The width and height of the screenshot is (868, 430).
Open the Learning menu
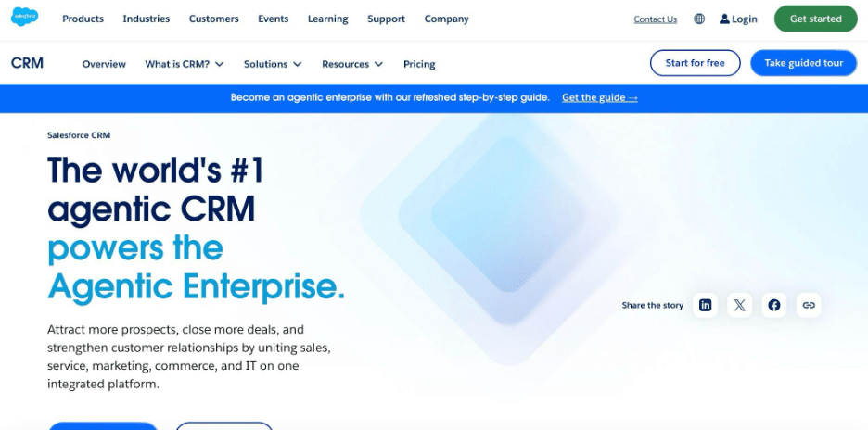327,19
